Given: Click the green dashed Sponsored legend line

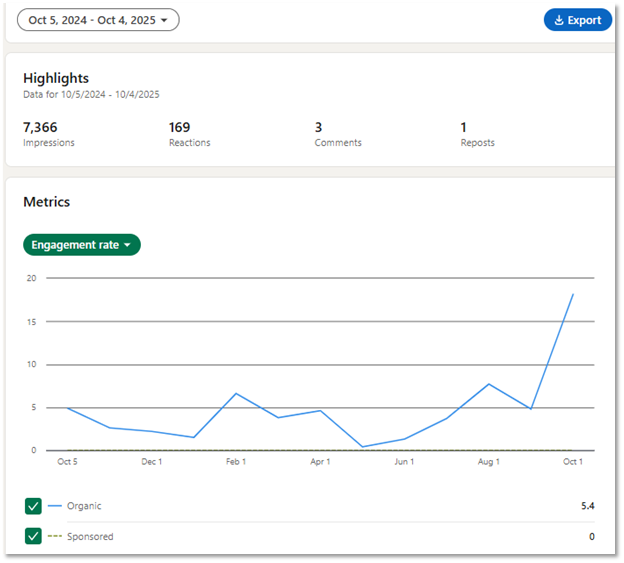Looking at the screenshot, I should click(54, 537).
